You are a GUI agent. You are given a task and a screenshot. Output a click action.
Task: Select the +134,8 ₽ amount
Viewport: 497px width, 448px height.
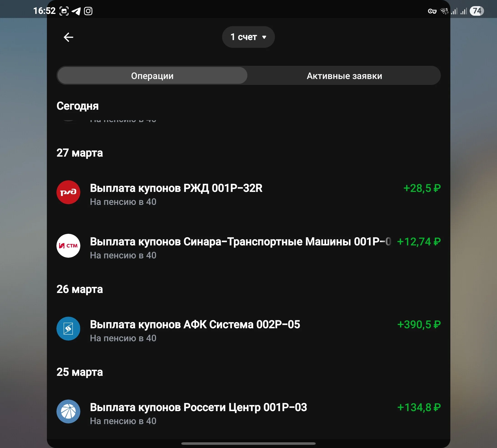(419, 407)
